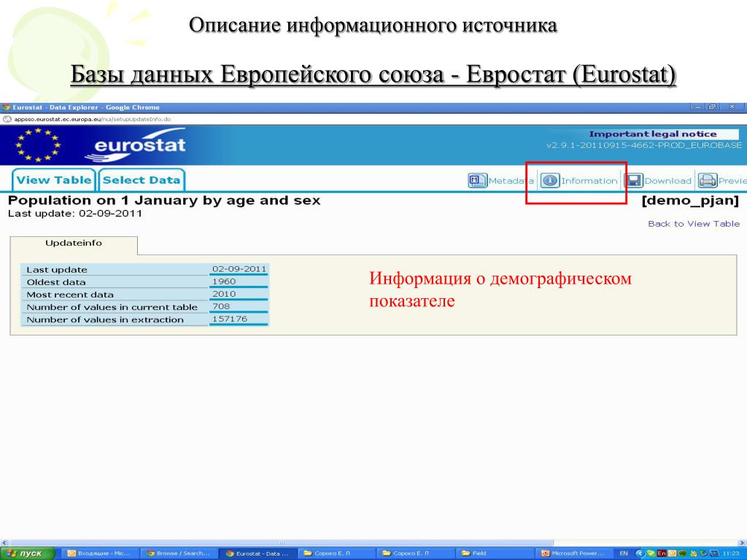The image size is (747, 560).
Task: Click the EN language indicator in tray
Action: click(x=624, y=553)
